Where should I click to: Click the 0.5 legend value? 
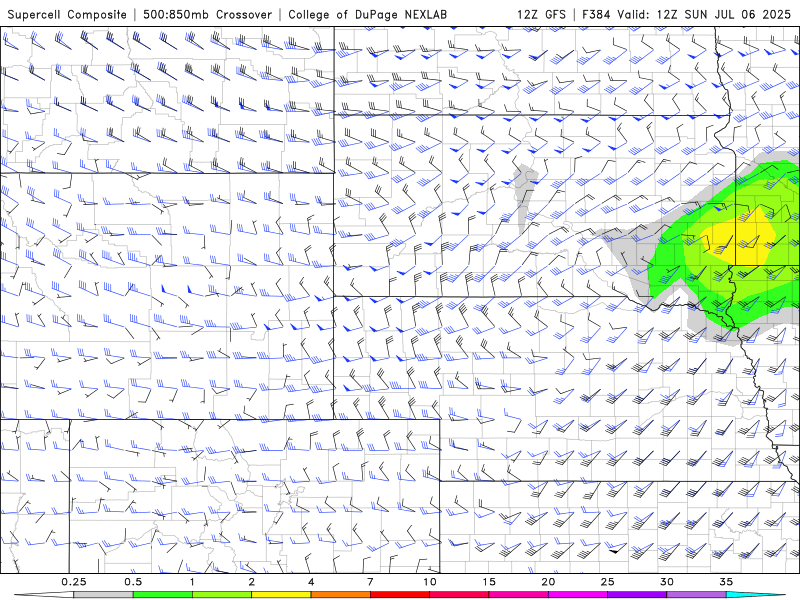(133, 582)
